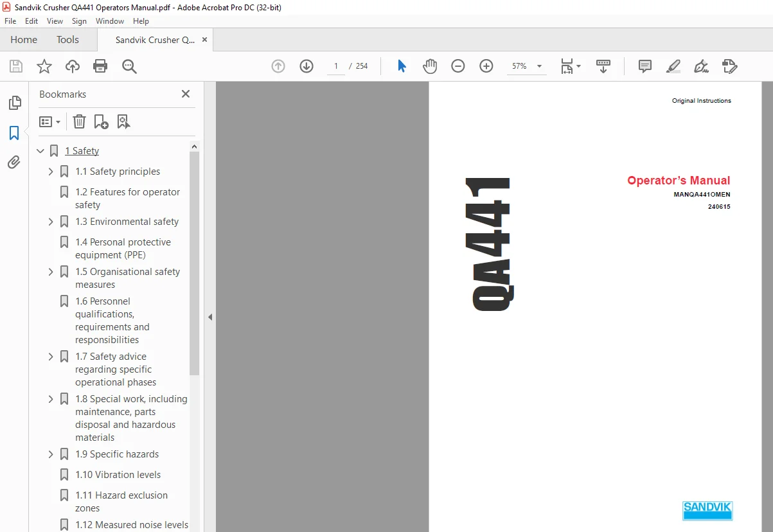773x532 pixels.
Task: Jump to 1.6 Personnel qualifications bookmark
Action: tap(112, 321)
